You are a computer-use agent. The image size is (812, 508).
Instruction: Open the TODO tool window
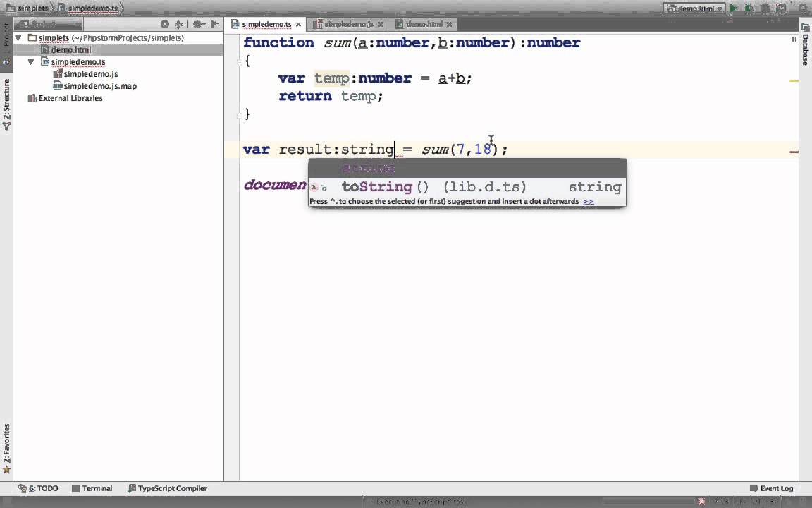click(38, 488)
